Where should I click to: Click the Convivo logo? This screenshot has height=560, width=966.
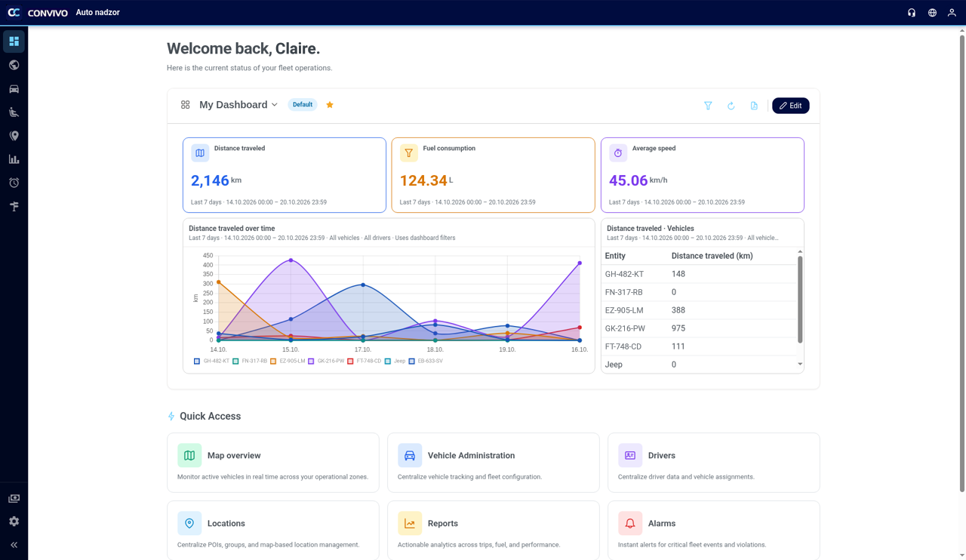pyautogui.click(x=37, y=13)
